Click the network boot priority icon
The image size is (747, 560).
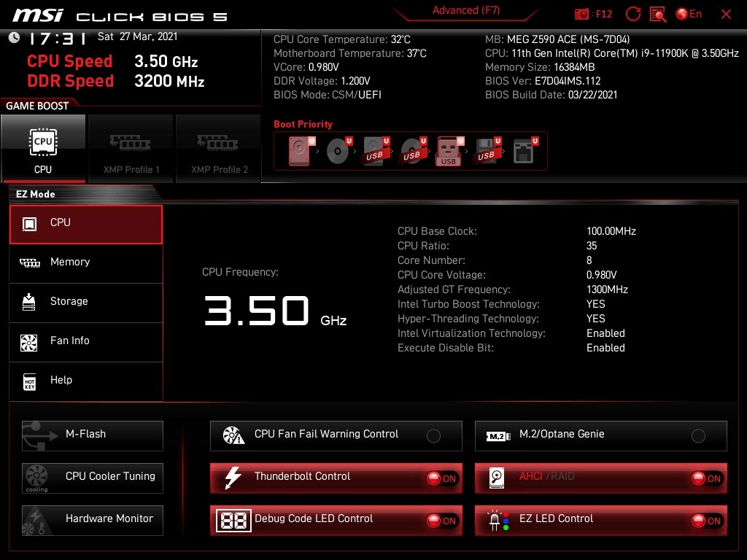click(525, 151)
